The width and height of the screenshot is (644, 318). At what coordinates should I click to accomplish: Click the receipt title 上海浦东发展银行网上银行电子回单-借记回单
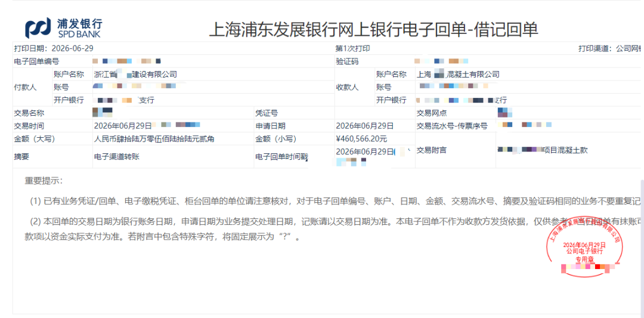(373, 29)
